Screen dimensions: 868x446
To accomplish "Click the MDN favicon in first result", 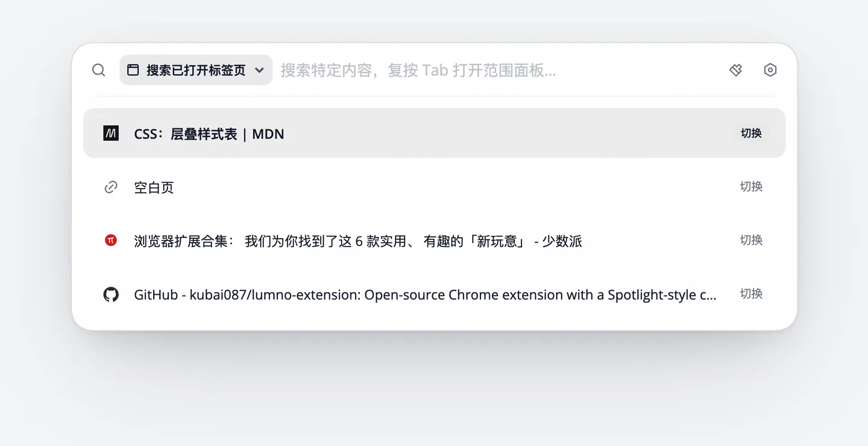I will pos(111,133).
